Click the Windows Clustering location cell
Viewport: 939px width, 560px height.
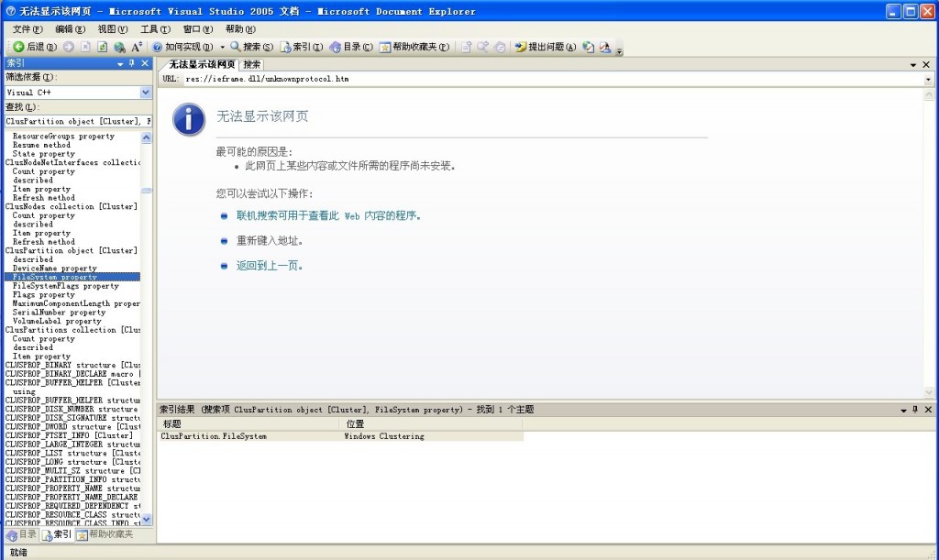384,436
